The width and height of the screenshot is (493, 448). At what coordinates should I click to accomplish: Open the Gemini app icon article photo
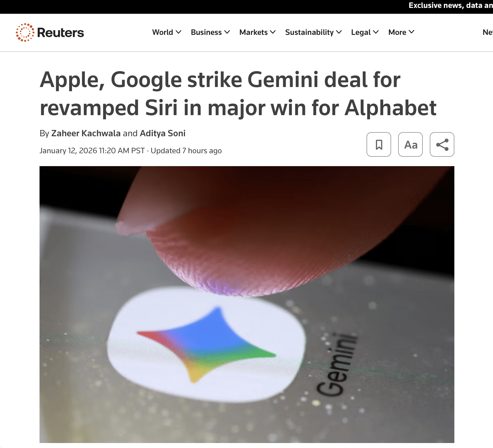pos(247,304)
